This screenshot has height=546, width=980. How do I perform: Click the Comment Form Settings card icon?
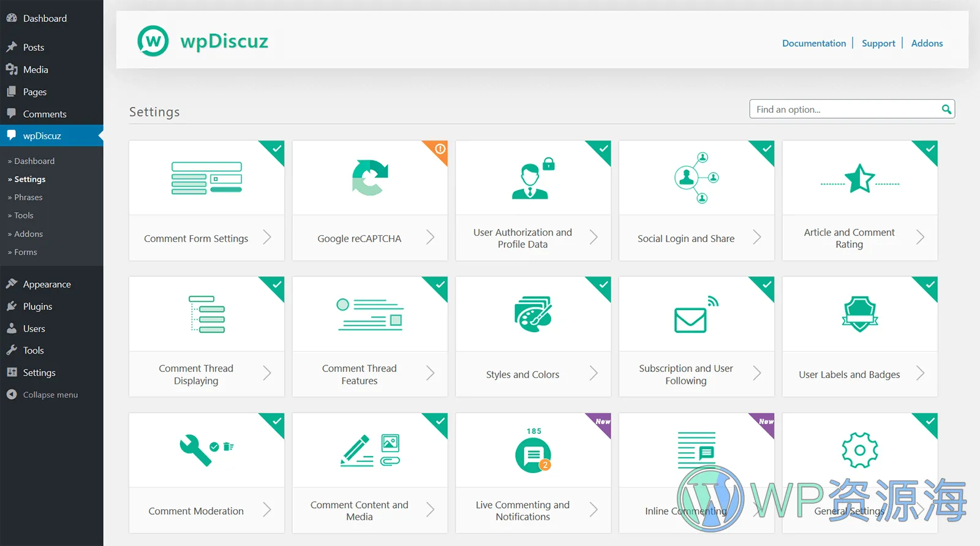point(206,178)
